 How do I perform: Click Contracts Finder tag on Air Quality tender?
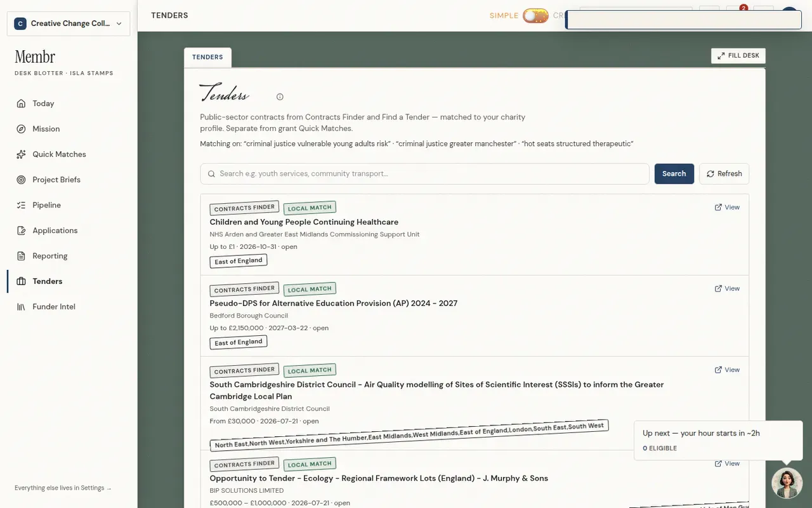[x=244, y=370]
